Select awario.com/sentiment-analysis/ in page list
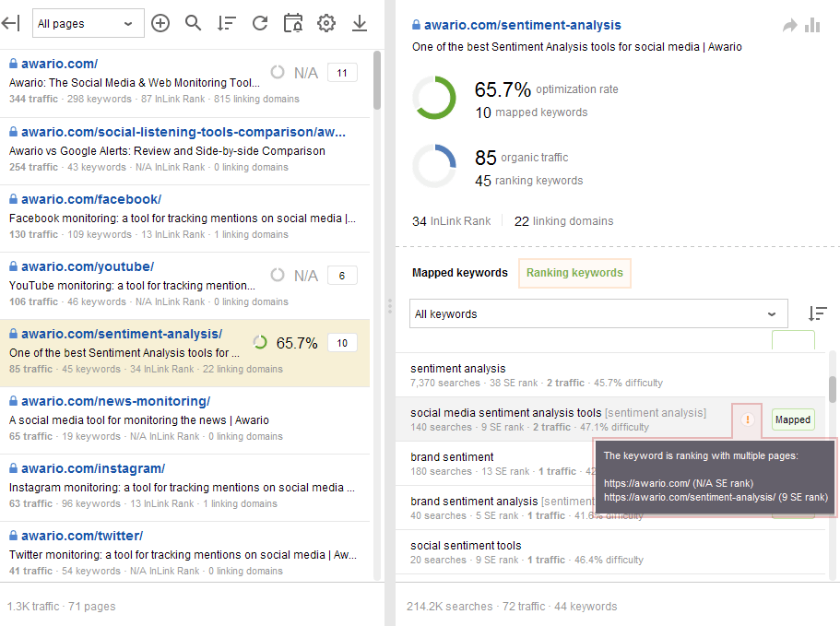840x626 pixels. point(122,334)
